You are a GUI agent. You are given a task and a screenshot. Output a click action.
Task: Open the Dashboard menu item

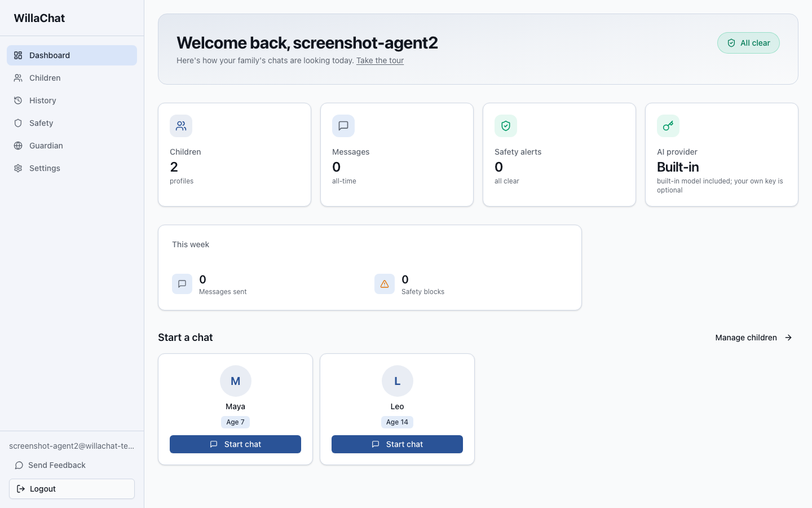72,55
